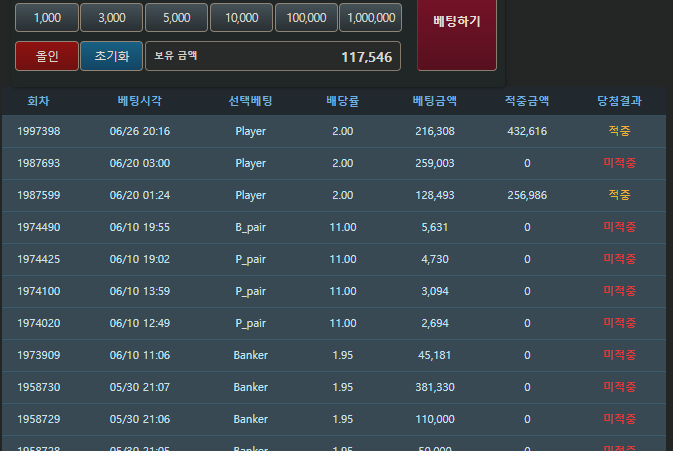Image resolution: width=673 pixels, height=451 pixels.
Task: Click the 적중금액 column header
Action: [x=527, y=101]
